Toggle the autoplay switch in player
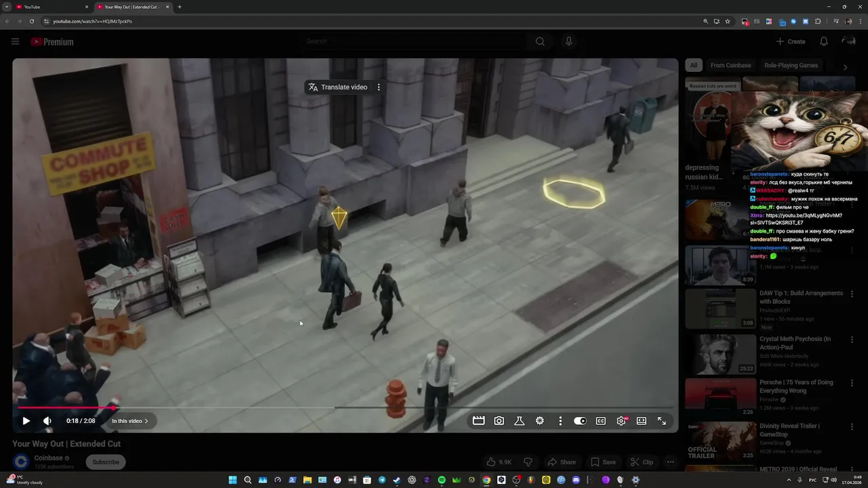The height and width of the screenshot is (488, 868). (580, 421)
